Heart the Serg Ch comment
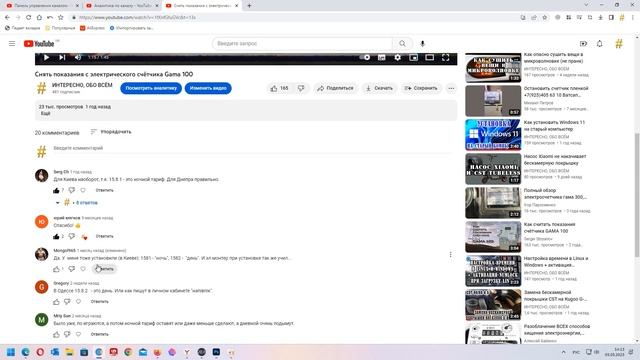Screen dimensions: 640x360 coord(83,190)
